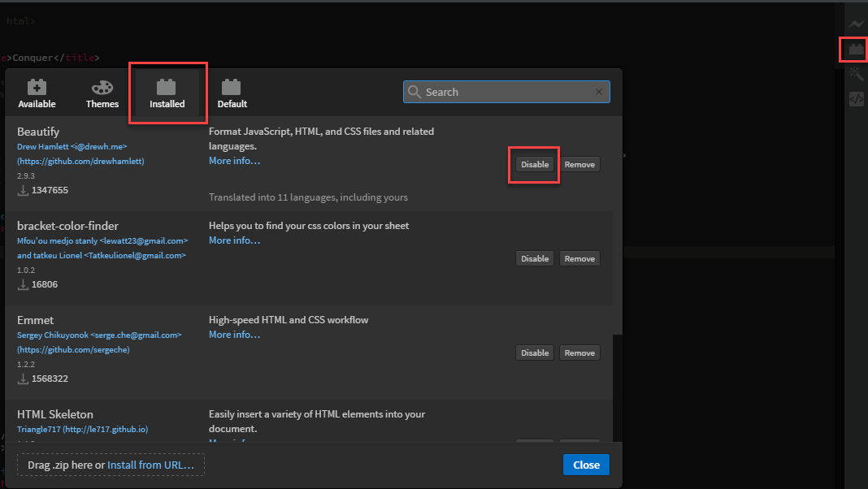Click the code tag icon in sidebar
Image resolution: width=868 pixels, height=489 pixels.
856,99
